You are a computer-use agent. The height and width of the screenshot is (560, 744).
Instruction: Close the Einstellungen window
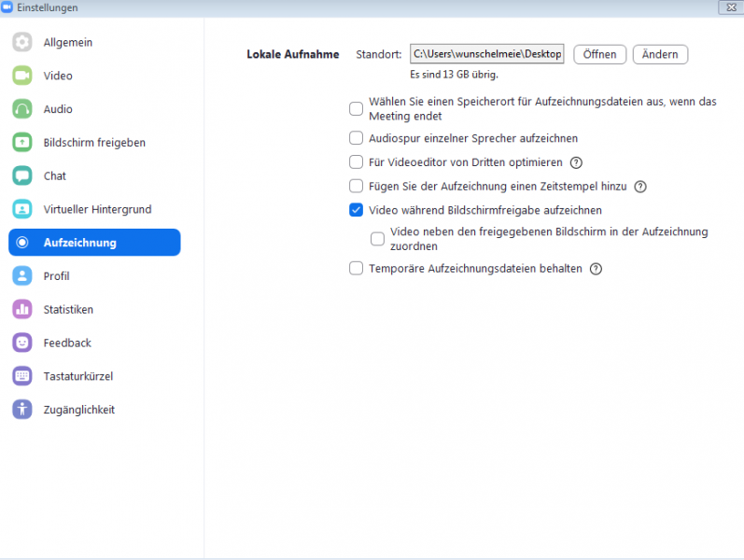click(x=731, y=7)
